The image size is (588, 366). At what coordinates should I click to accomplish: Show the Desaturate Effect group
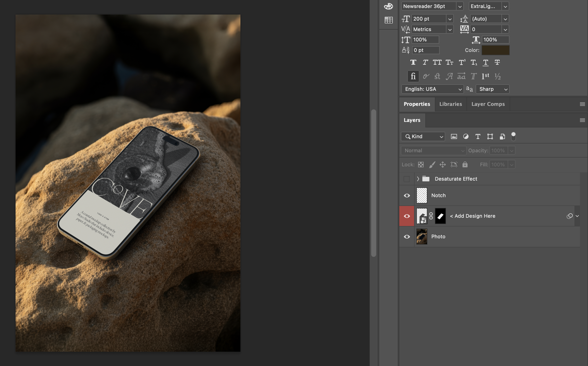(407, 179)
